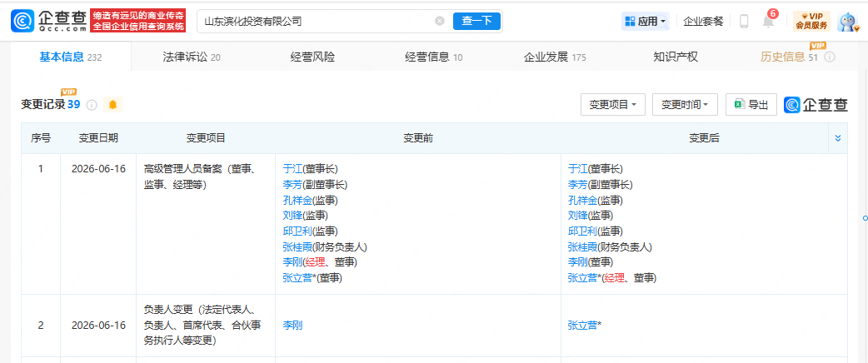Expand all rows with double chevron
This screenshot has height=363, width=868.
837,138
